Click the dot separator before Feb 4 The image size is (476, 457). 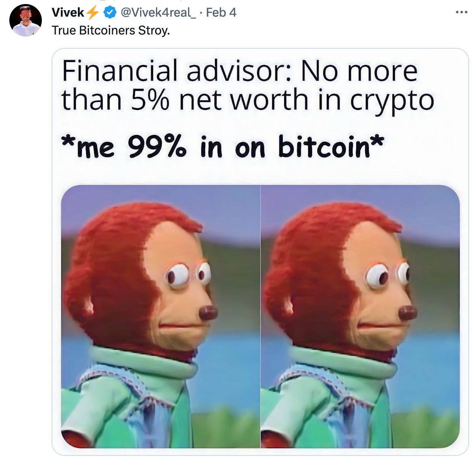point(201,13)
